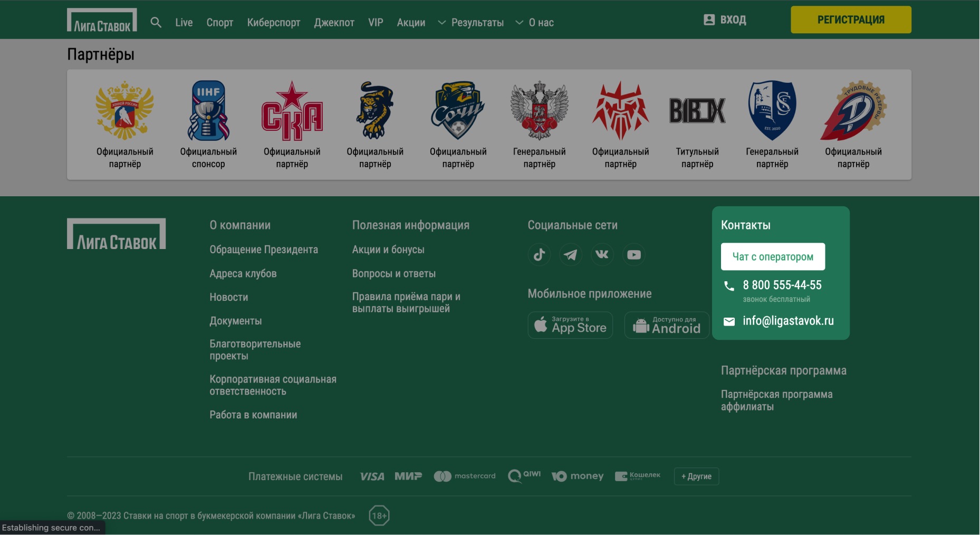Show other payment systems via + Другие
This screenshot has width=980, height=535.
coord(696,476)
